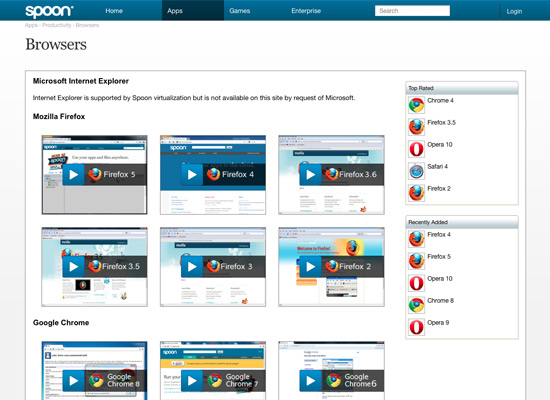Launch Firefox 5 with its play button
Viewport: 550px width, 400px height.
[x=74, y=174]
